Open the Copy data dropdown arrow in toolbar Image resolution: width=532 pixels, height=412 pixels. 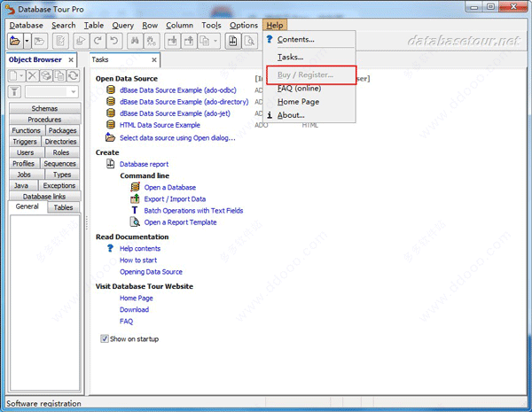click(215, 41)
